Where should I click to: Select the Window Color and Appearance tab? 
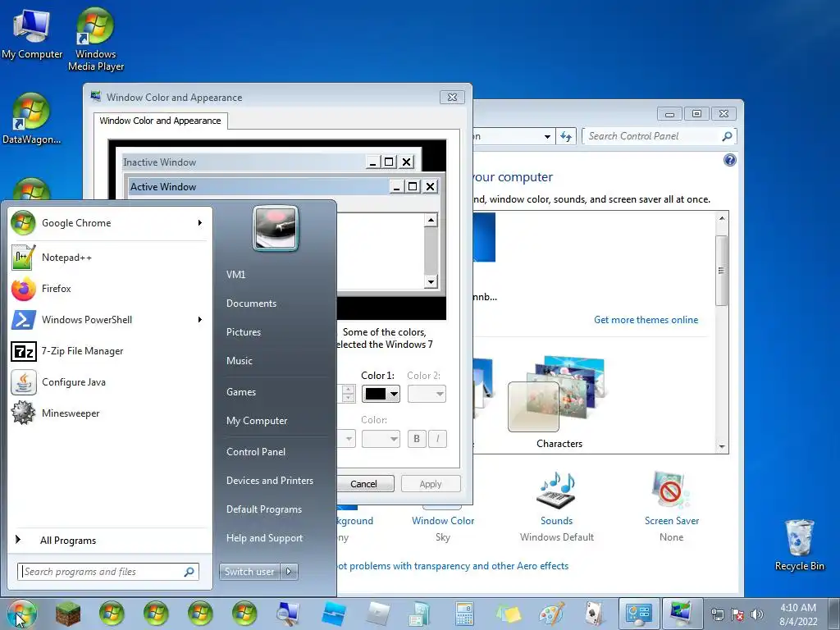click(160, 121)
